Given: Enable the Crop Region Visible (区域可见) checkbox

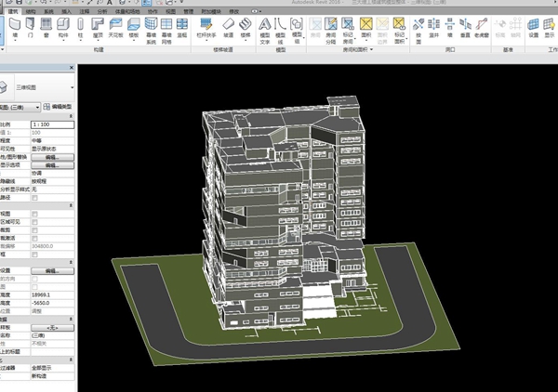Looking at the screenshot, I should tap(34, 221).
